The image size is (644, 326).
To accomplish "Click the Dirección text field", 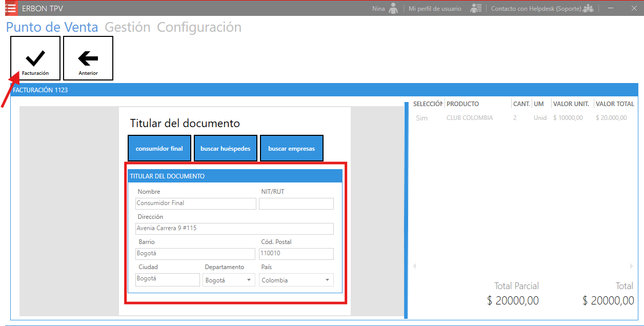I will coord(234,229).
